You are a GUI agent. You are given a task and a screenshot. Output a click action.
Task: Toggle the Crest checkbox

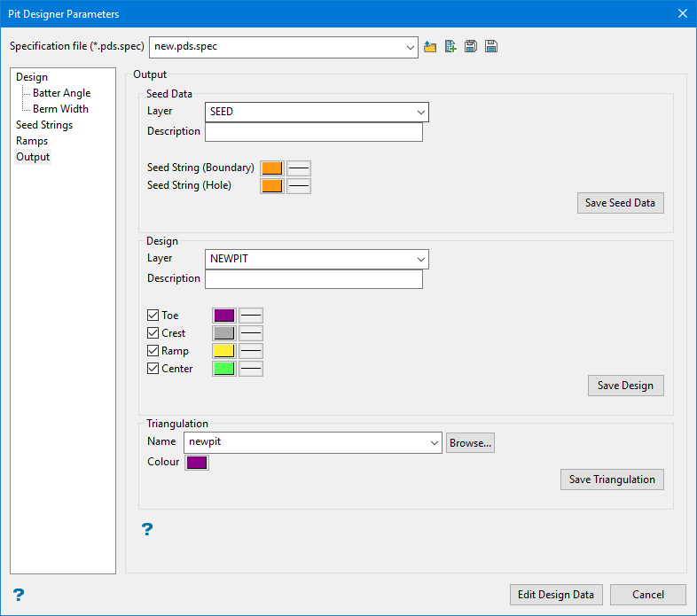click(x=153, y=333)
